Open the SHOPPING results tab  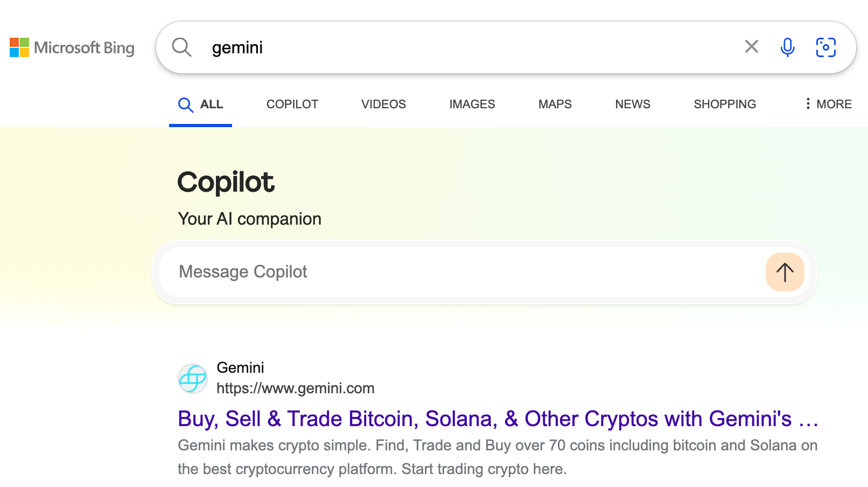click(724, 104)
